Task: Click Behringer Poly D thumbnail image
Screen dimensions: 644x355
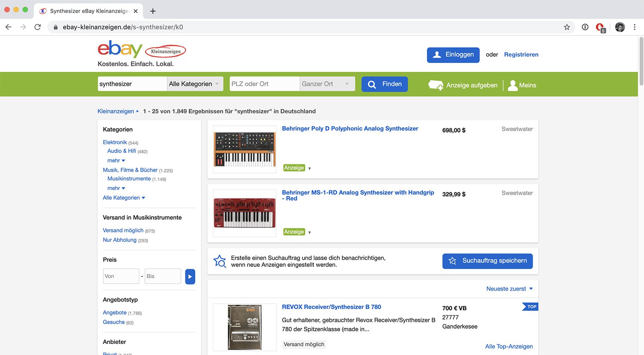Action: (x=245, y=150)
